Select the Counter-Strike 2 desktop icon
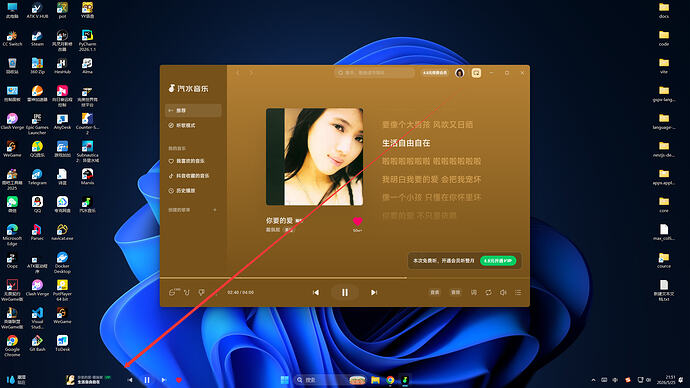The height and width of the screenshot is (388, 690). 87,124
